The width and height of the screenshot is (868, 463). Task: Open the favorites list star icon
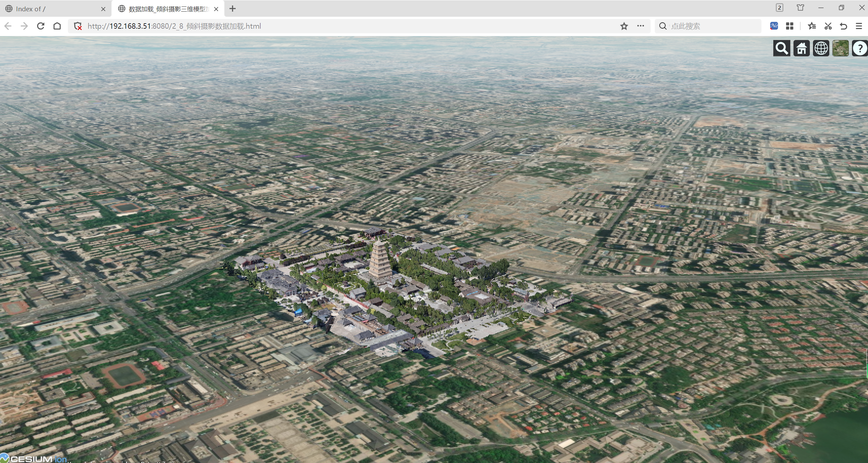[812, 26]
